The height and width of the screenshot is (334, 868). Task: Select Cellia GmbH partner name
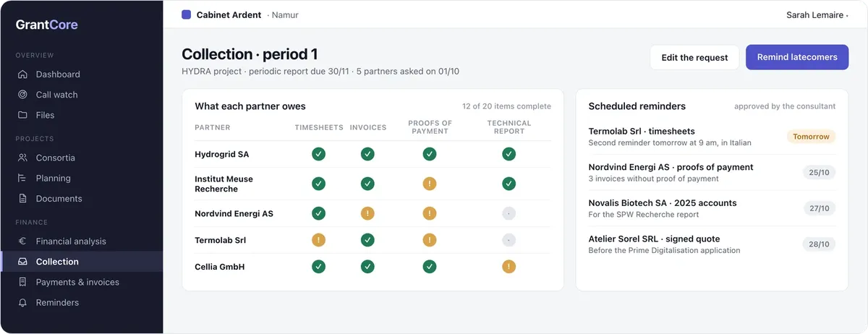[x=220, y=267]
